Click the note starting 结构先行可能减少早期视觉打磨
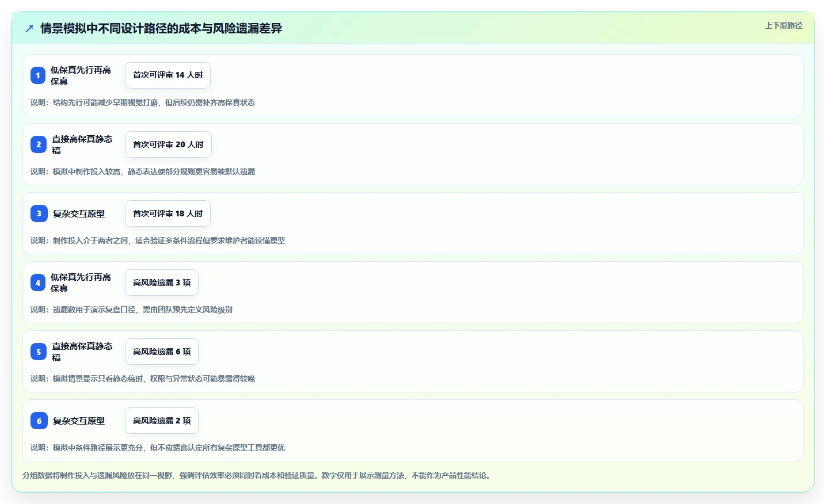This screenshot has width=826, height=504. click(143, 102)
